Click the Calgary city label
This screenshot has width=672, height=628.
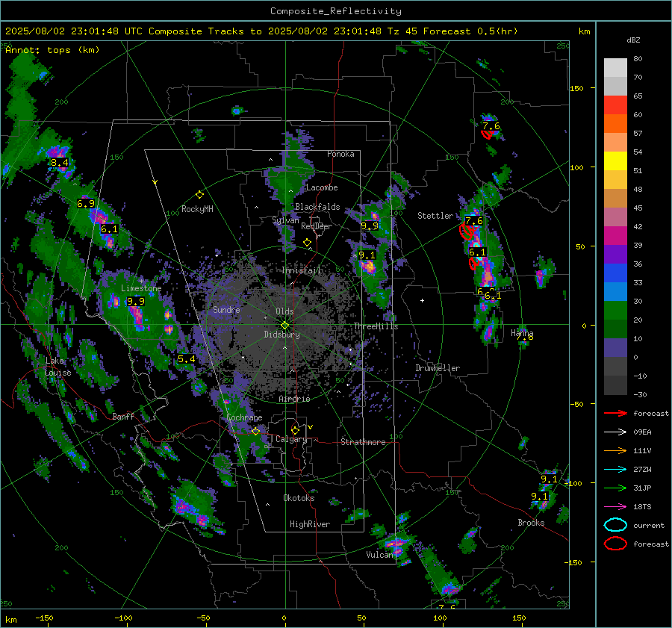tap(291, 439)
